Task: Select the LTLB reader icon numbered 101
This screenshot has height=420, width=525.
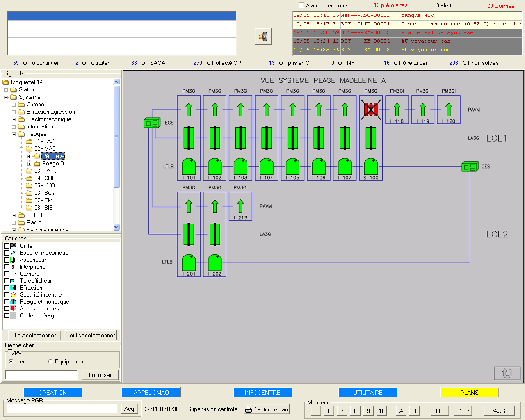Action: point(189,167)
